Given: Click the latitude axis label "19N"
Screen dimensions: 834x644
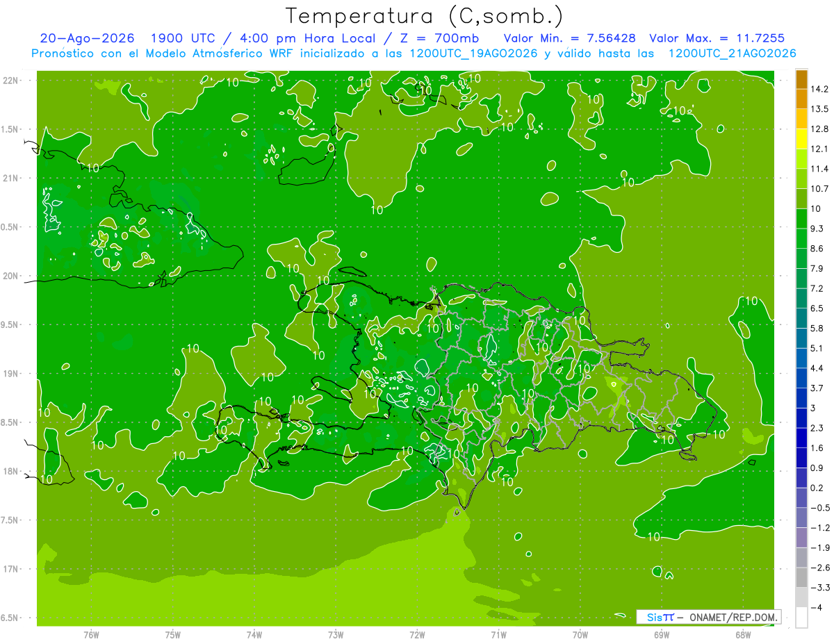Looking at the screenshot, I should click(10, 374).
